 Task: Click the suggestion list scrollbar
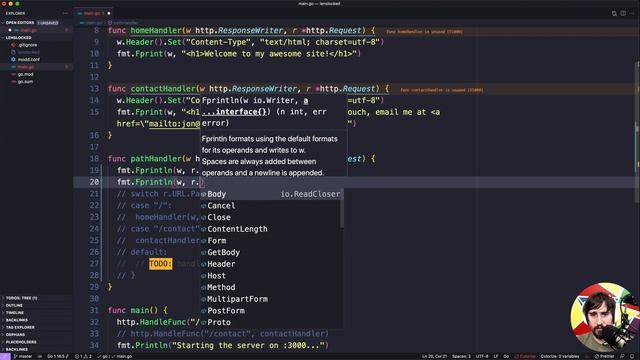point(342,208)
